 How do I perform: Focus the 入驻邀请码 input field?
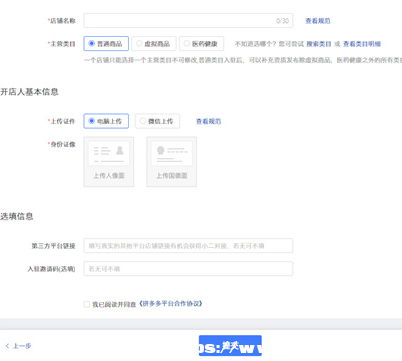coord(188,269)
